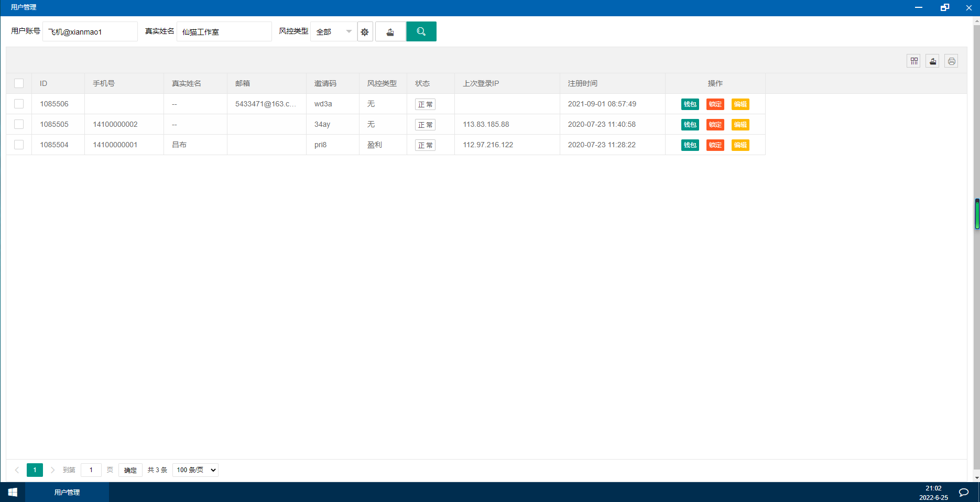Click the green search magnifier button
Screen dimensions: 980x502
[421, 31]
